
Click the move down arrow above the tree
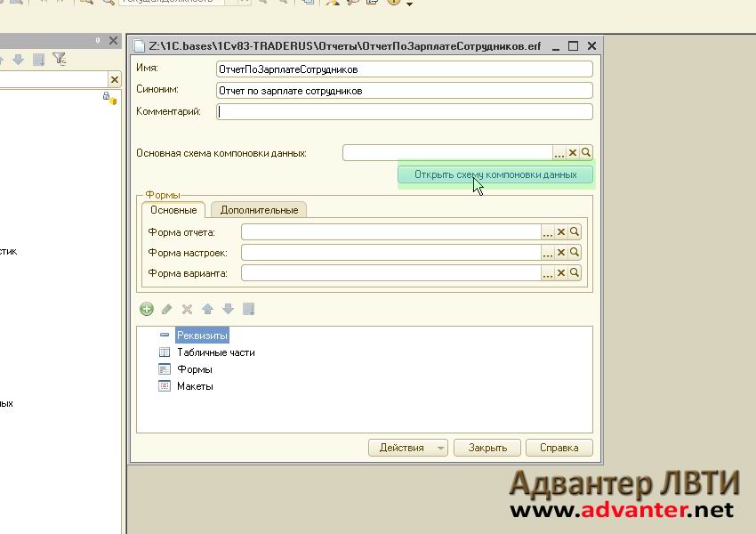click(228, 309)
